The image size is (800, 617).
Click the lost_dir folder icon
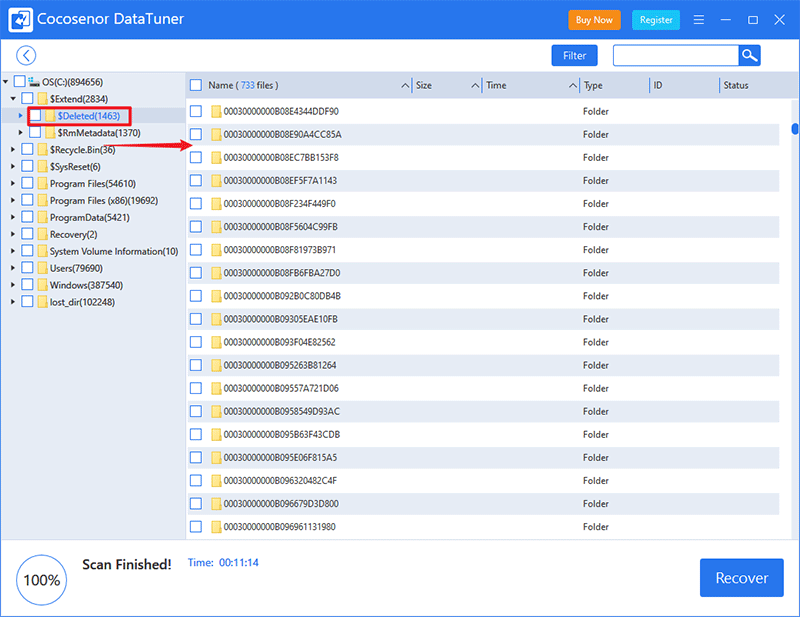point(42,302)
